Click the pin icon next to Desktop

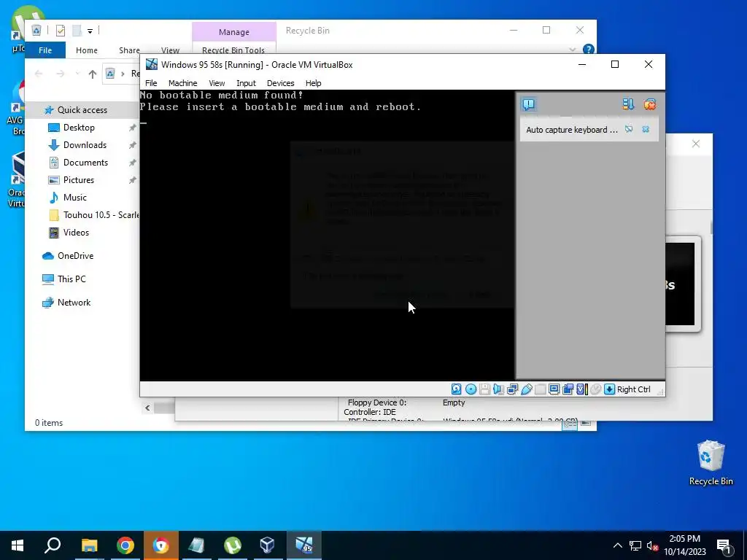(133, 128)
